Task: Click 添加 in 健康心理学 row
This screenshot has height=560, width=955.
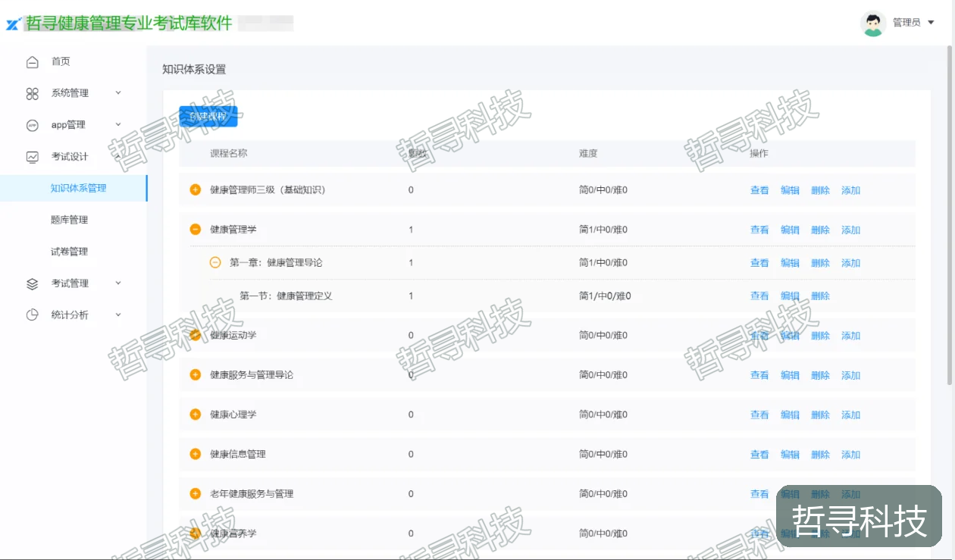Action: coord(850,415)
